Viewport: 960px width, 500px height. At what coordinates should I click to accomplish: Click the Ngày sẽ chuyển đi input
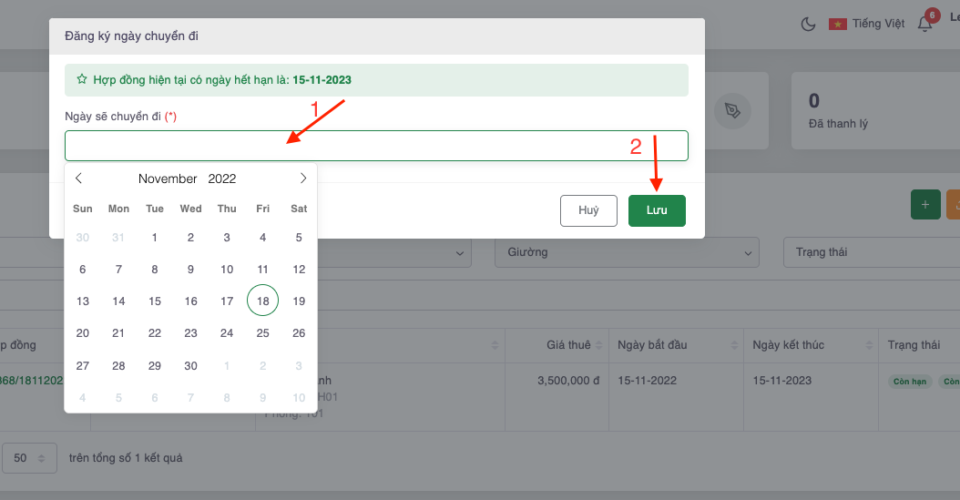(376, 146)
